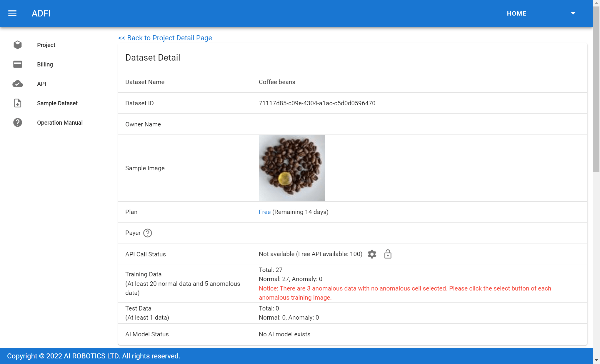This screenshot has height=364, width=600.
Task: Open API call settings gear
Action: 372,254
